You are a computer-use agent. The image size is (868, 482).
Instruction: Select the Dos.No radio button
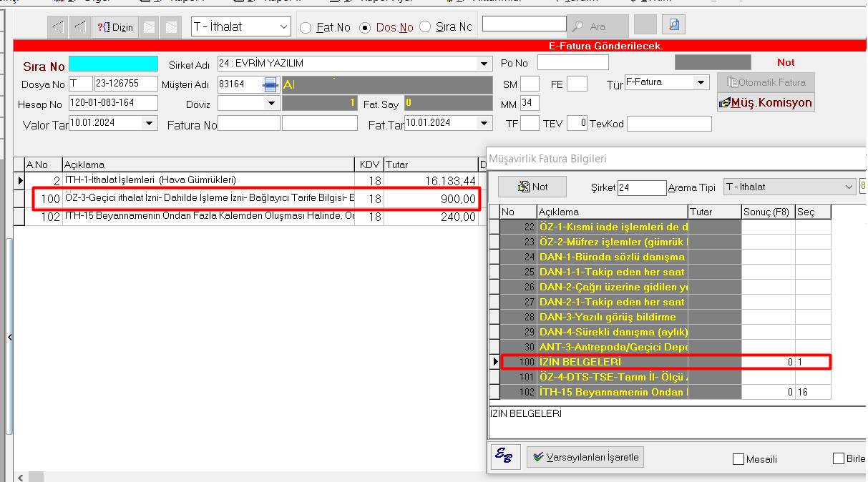click(365, 28)
